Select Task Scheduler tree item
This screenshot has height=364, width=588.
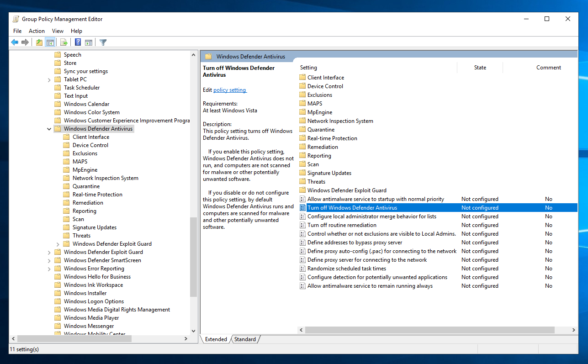pos(82,88)
